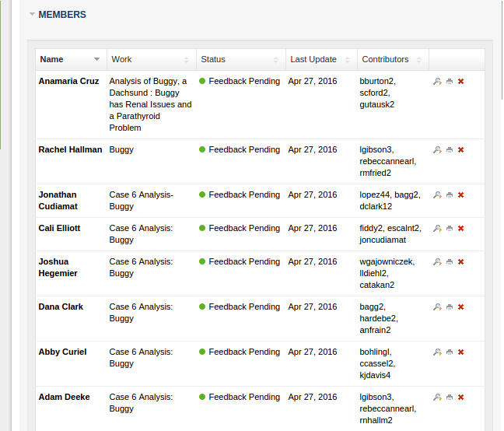Click the view icon for Abby Curiel
The image size is (504, 431).
[x=437, y=352]
